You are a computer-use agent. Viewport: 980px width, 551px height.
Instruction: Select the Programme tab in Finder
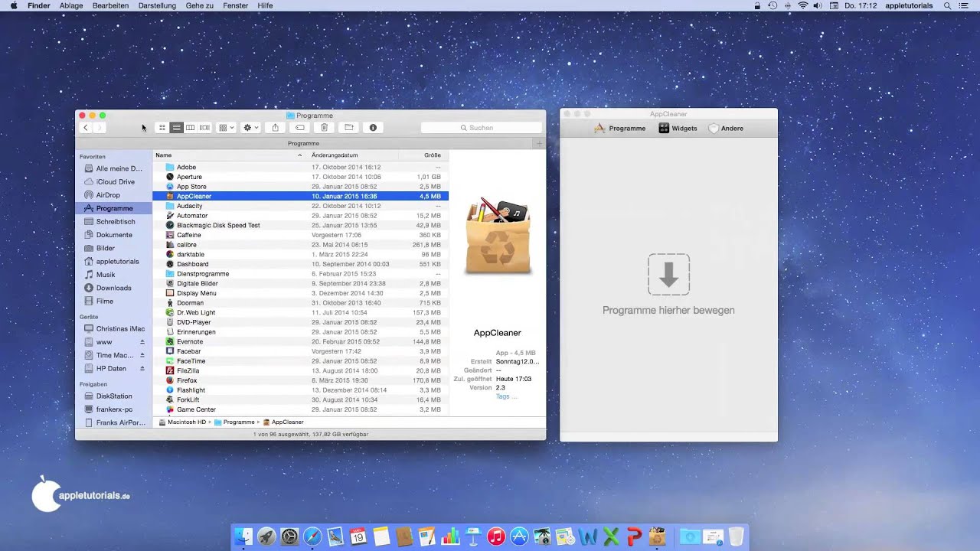click(304, 143)
